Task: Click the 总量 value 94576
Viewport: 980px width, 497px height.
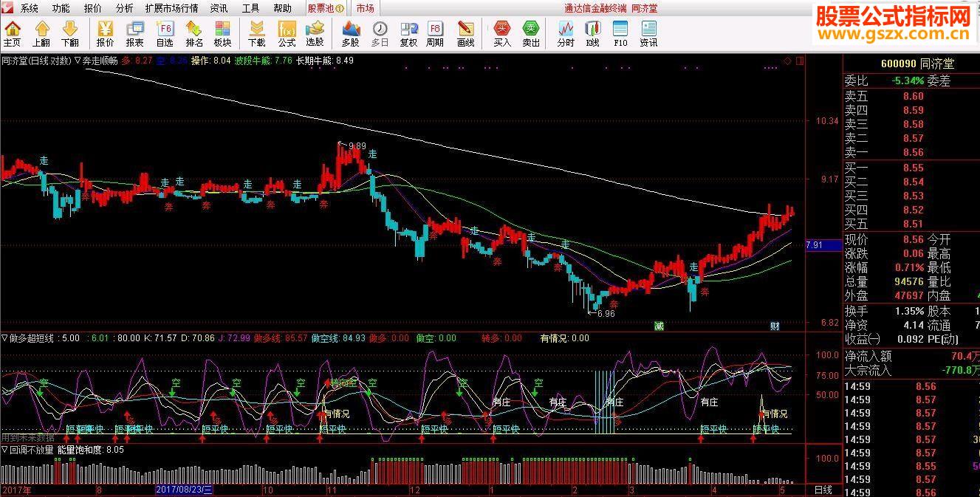Action: [x=908, y=281]
